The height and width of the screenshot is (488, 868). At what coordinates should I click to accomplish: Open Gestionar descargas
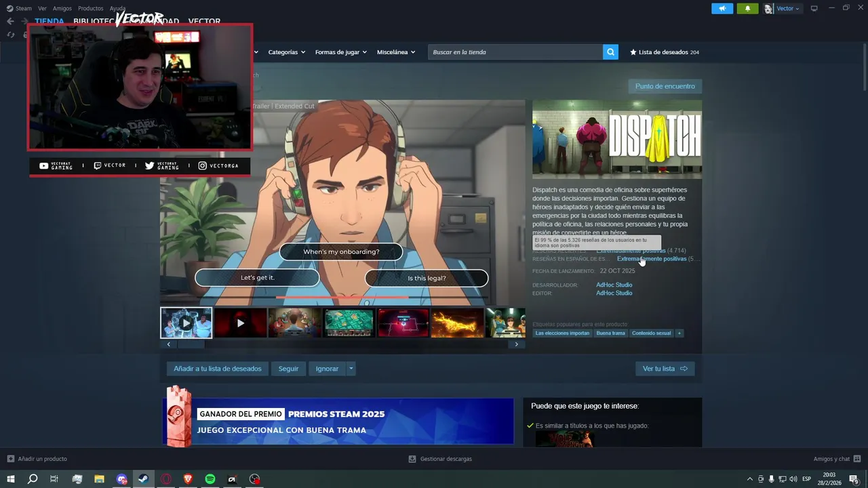click(x=440, y=459)
